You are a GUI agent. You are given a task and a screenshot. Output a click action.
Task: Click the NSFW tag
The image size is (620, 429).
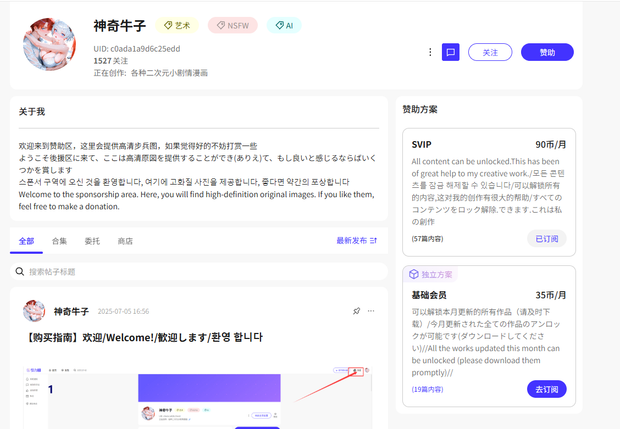click(233, 25)
